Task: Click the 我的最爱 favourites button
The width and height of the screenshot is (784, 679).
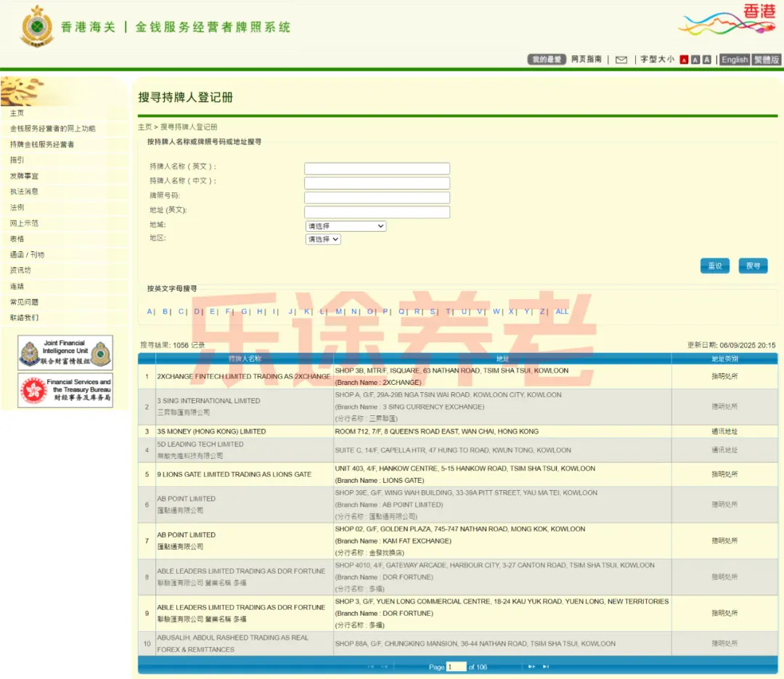Action: [547, 60]
